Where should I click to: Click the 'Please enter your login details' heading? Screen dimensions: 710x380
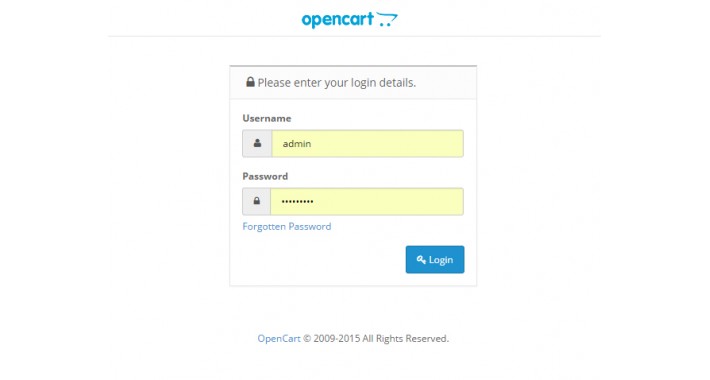[x=336, y=82]
